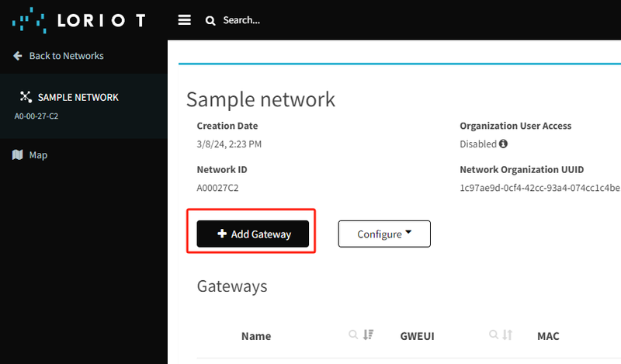The width and height of the screenshot is (621, 364).
Task: Click the info icon beside Disabled
Action: pyautogui.click(x=503, y=144)
